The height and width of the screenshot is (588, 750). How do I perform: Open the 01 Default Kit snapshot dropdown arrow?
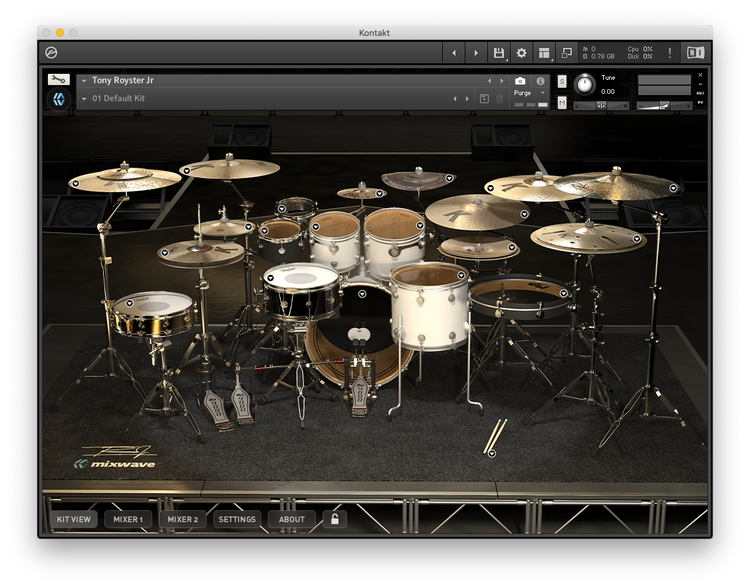pos(84,99)
